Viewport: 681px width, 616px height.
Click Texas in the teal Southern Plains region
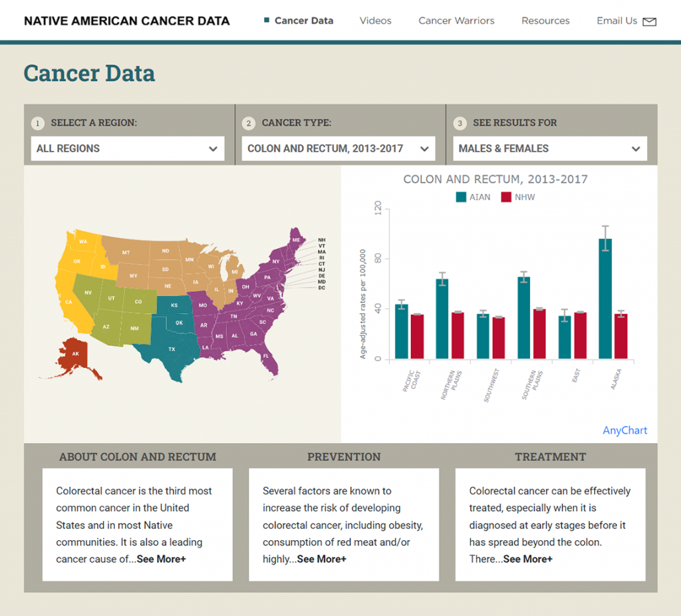(x=172, y=349)
